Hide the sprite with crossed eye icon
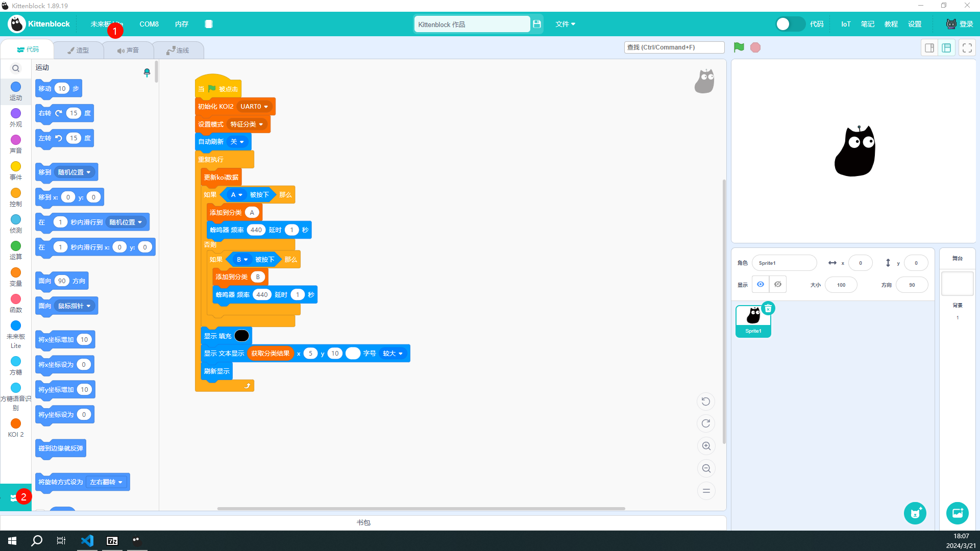Screen dimensions: 980x551 778,284
